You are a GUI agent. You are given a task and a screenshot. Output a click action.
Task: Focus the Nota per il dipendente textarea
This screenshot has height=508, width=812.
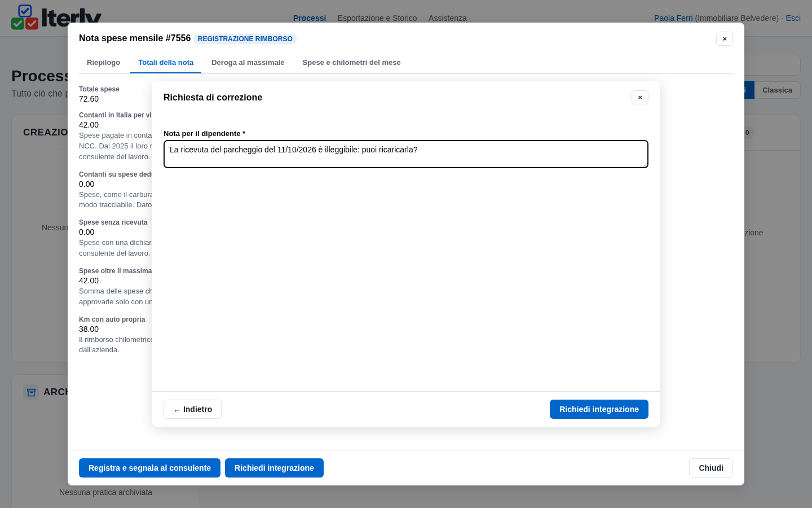point(406,154)
